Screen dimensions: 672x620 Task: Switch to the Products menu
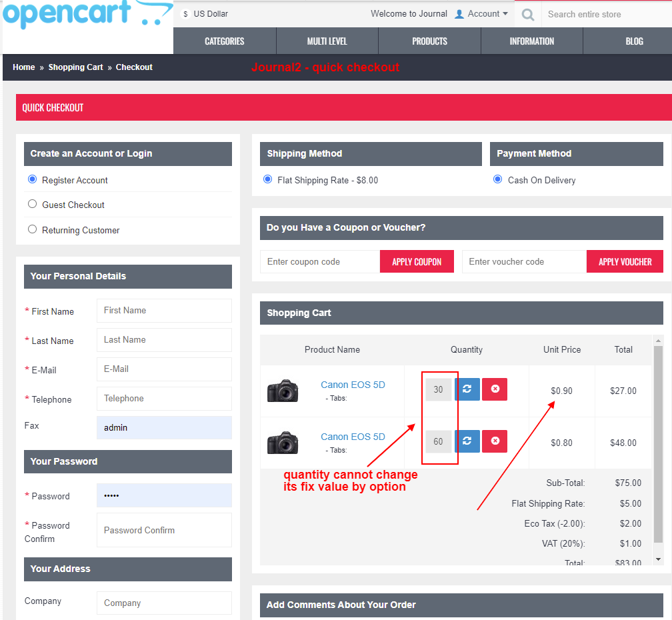[x=429, y=41]
